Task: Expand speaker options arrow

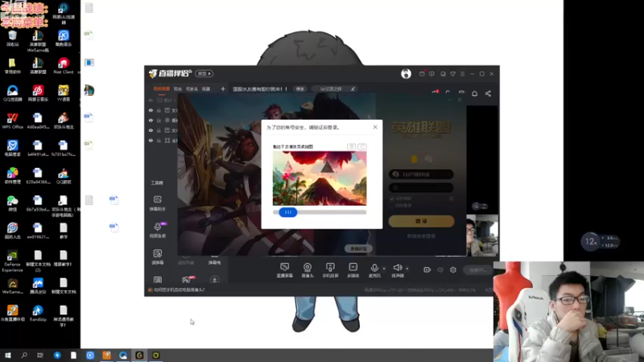Action: pos(407,269)
